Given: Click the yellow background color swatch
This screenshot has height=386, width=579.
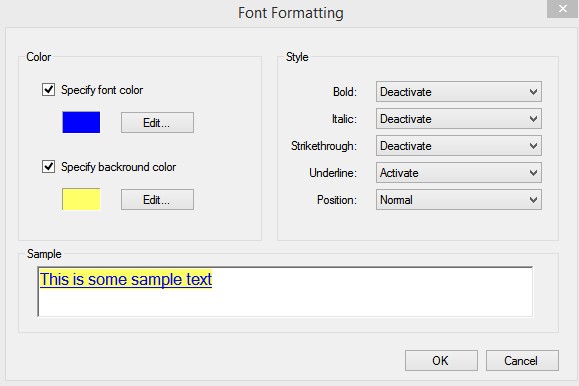Looking at the screenshot, I should click(81, 199).
